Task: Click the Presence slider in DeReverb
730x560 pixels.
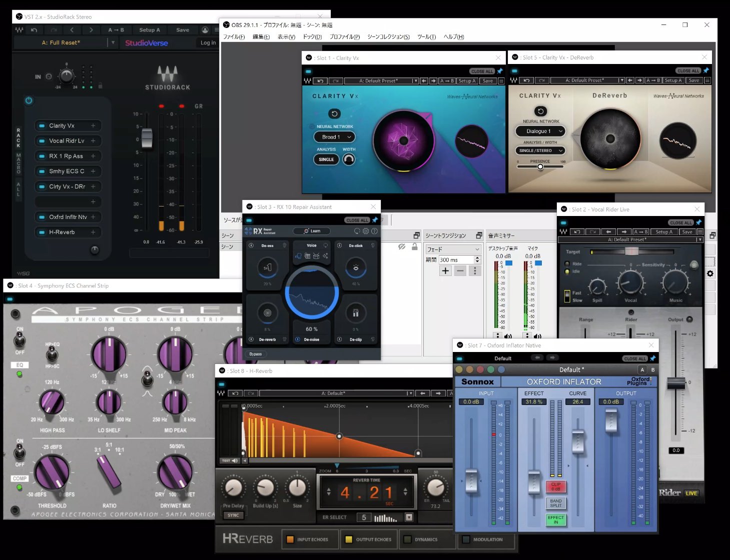Action: point(540,166)
